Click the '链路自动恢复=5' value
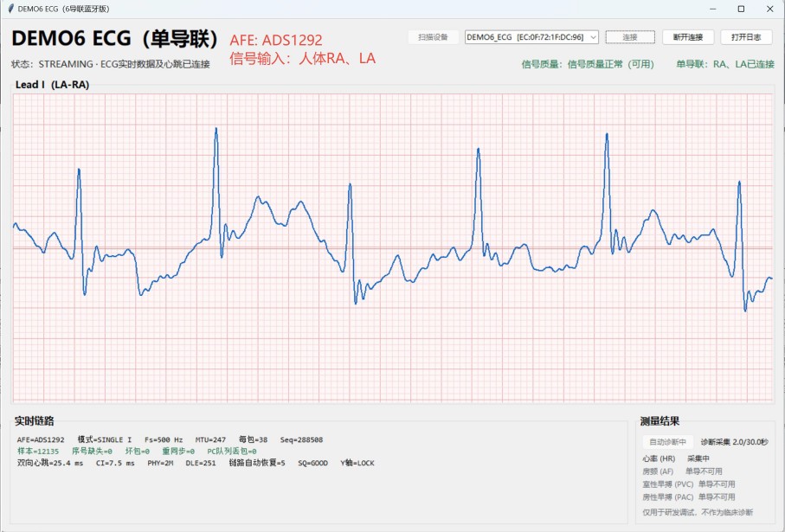The image size is (785, 532). [x=257, y=463]
